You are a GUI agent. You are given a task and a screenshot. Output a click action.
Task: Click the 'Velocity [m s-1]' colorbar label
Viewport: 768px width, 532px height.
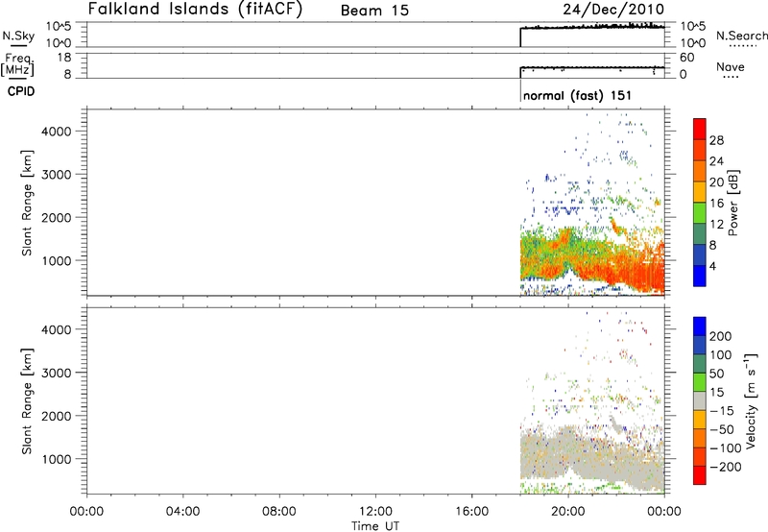751,400
